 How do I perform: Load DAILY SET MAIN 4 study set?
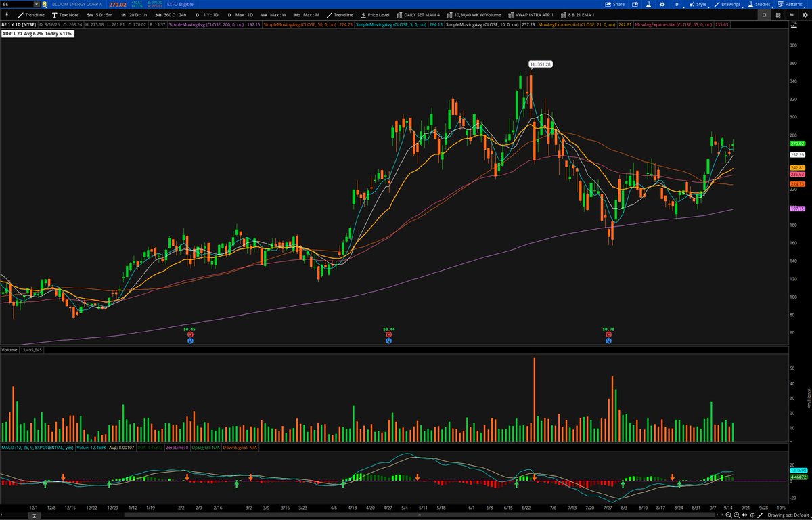(x=418, y=14)
